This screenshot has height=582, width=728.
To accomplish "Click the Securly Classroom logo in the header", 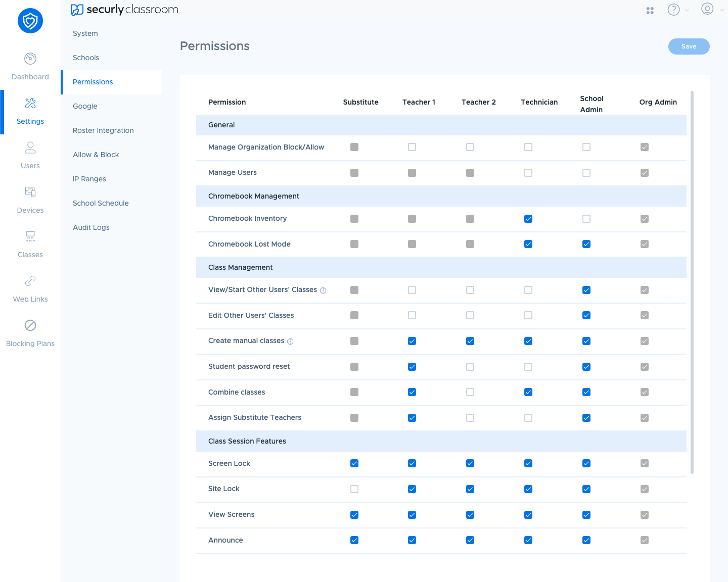I will pos(124,10).
